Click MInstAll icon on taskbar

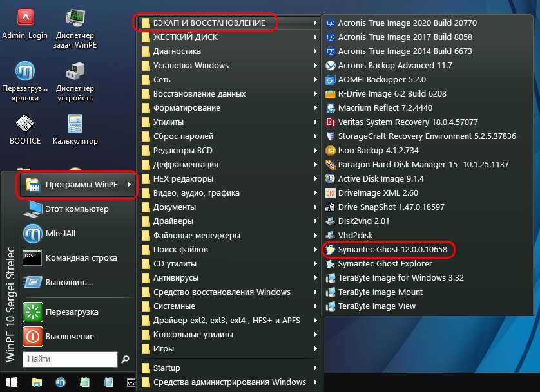(61, 382)
